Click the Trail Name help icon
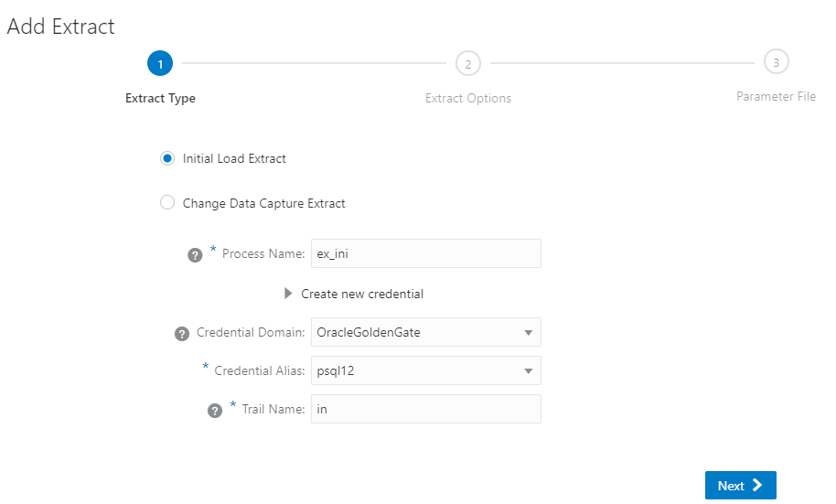The image size is (836, 504). coord(215,411)
